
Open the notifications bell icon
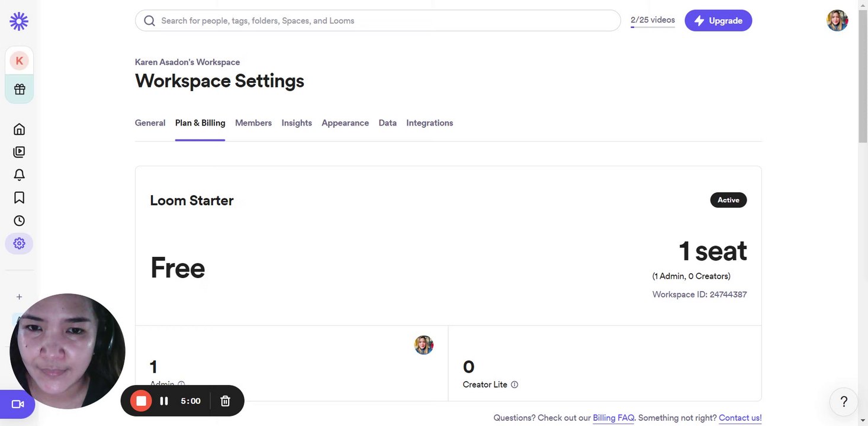19,175
